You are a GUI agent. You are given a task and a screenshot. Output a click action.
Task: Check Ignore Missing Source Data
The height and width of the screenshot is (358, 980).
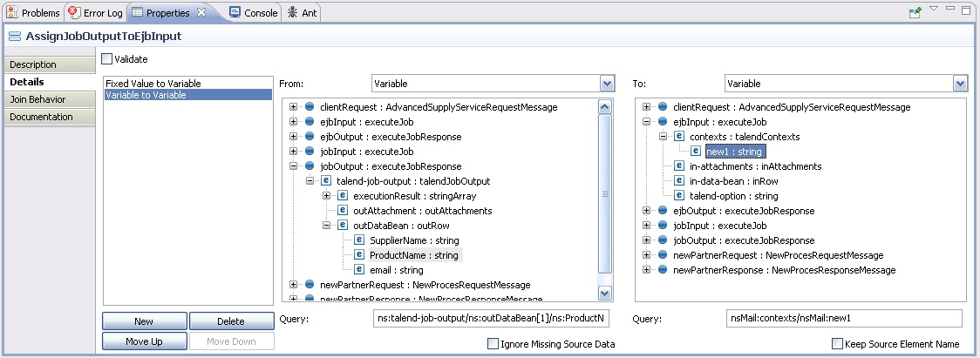(493, 344)
